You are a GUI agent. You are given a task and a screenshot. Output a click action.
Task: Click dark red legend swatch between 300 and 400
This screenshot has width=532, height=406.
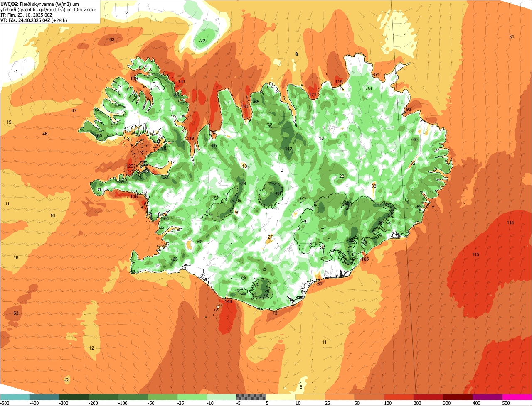[x=458, y=397]
